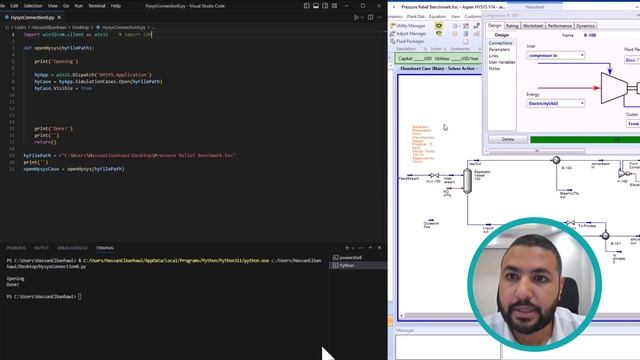
Task: Open Adjust Manager in HYSYS ribbon
Action: tap(408, 33)
